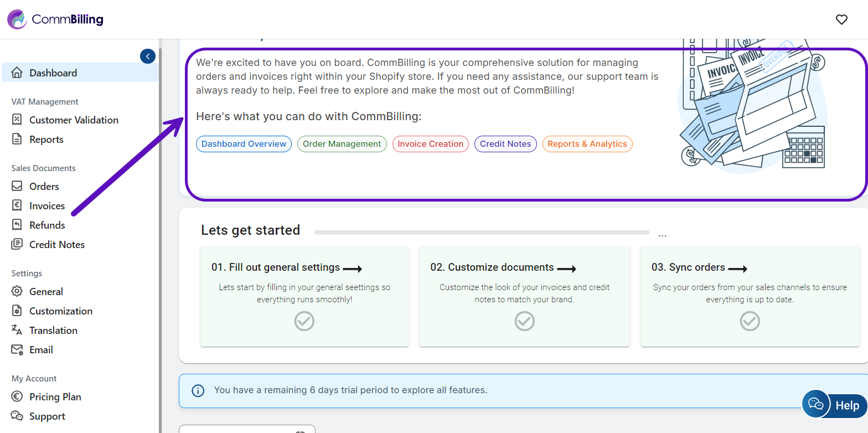Viewport: 868px width, 433px height.
Task: Open Reports under VAT Management
Action: point(46,139)
